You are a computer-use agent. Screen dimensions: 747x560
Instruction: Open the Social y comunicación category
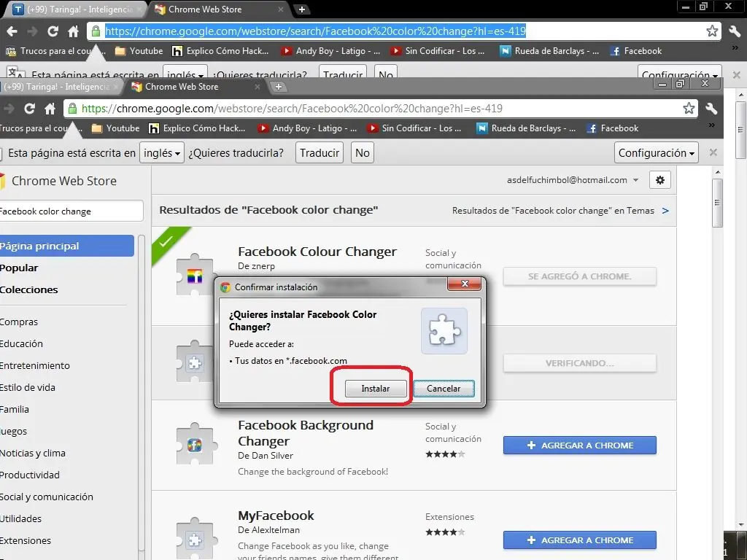pyautogui.click(x=47, y=497)
